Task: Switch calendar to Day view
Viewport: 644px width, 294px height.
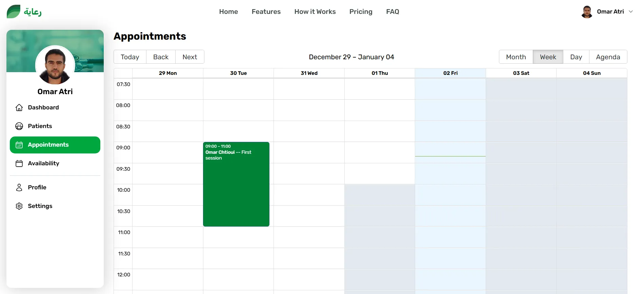Action: (576, 57)
